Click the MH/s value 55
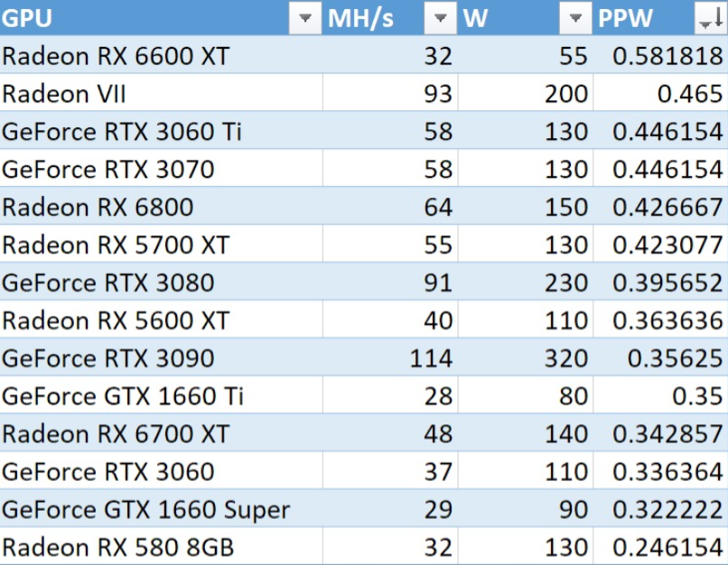This screenshot has height=565, width=728. point(438,245)
